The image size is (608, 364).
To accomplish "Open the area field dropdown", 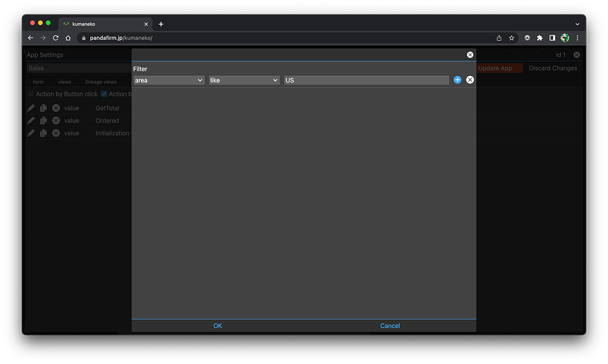I will 169,80.
